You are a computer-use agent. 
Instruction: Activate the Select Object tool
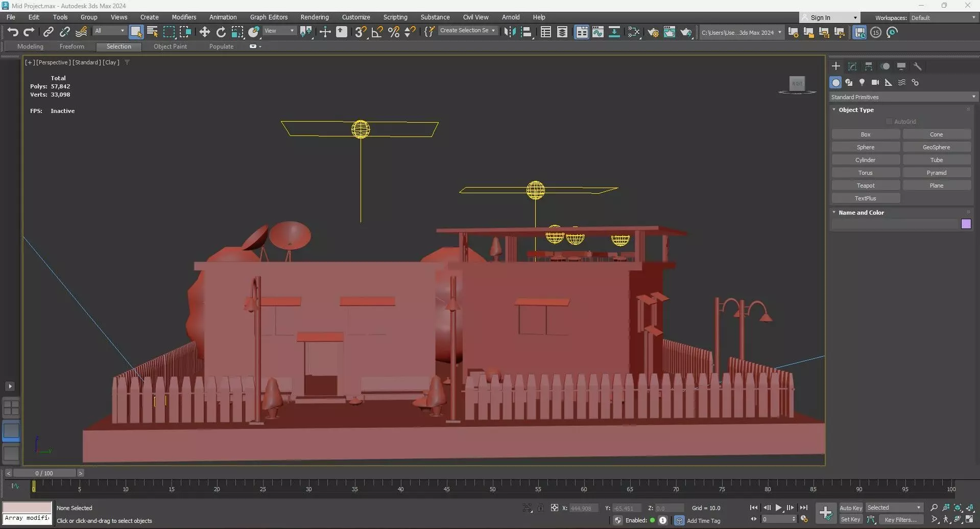(x=136, y=32)
